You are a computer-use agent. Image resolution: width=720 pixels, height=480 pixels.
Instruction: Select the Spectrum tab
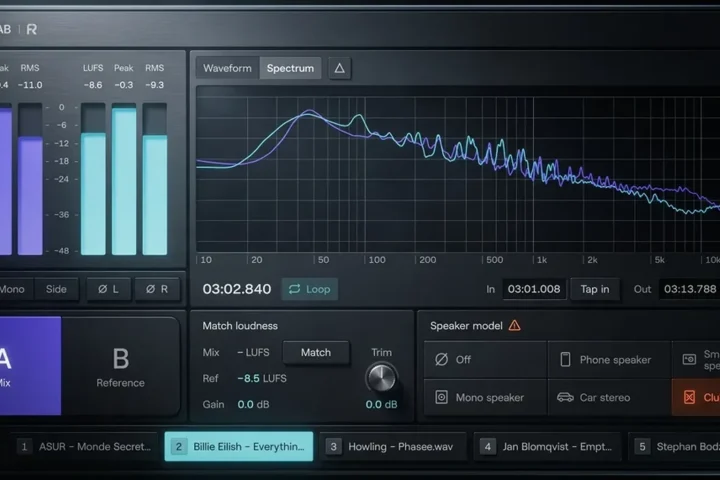(x=290, y=68)
